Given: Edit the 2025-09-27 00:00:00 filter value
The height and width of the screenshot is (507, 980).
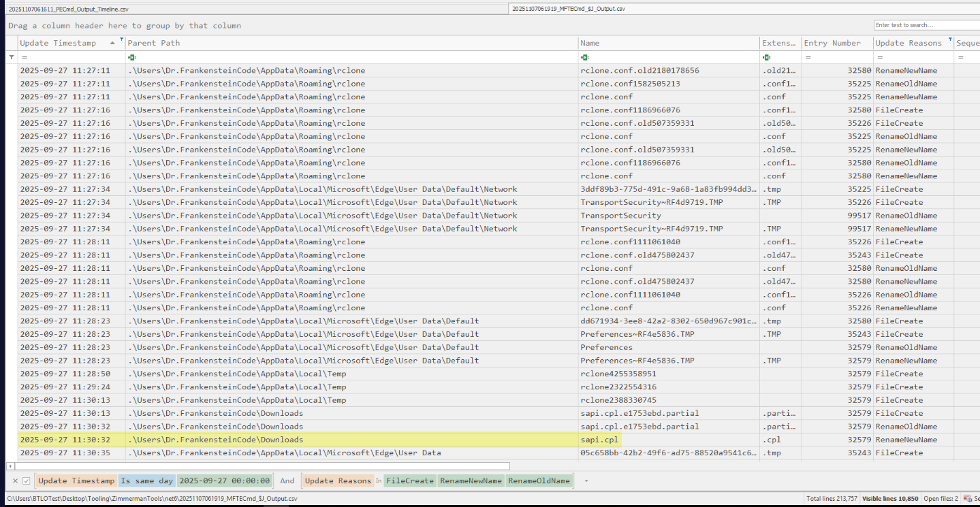Looking at the screenshot, I should pyautogui.click(x=225, y=480).
